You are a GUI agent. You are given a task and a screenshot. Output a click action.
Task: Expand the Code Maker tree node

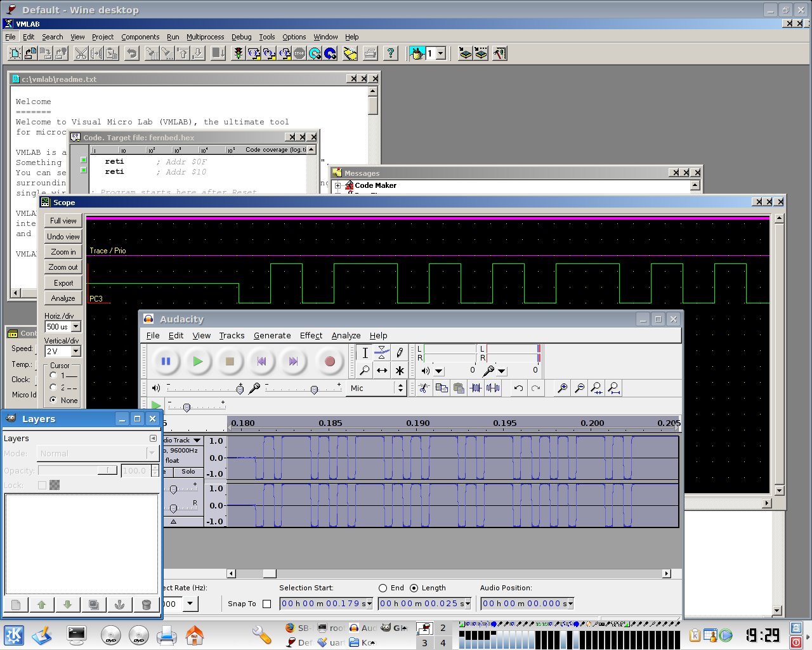[x=338, y=185]
